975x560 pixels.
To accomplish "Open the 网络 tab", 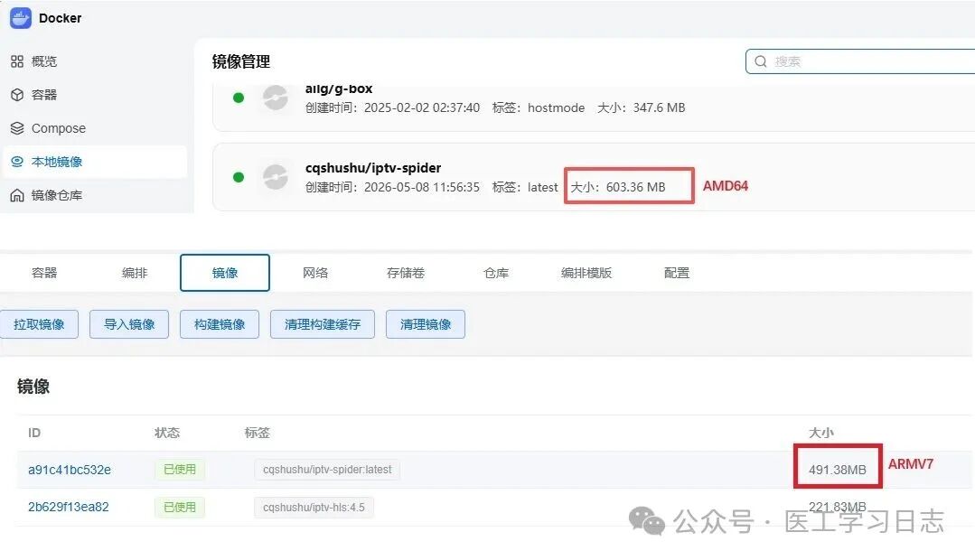I will [315, 273].
